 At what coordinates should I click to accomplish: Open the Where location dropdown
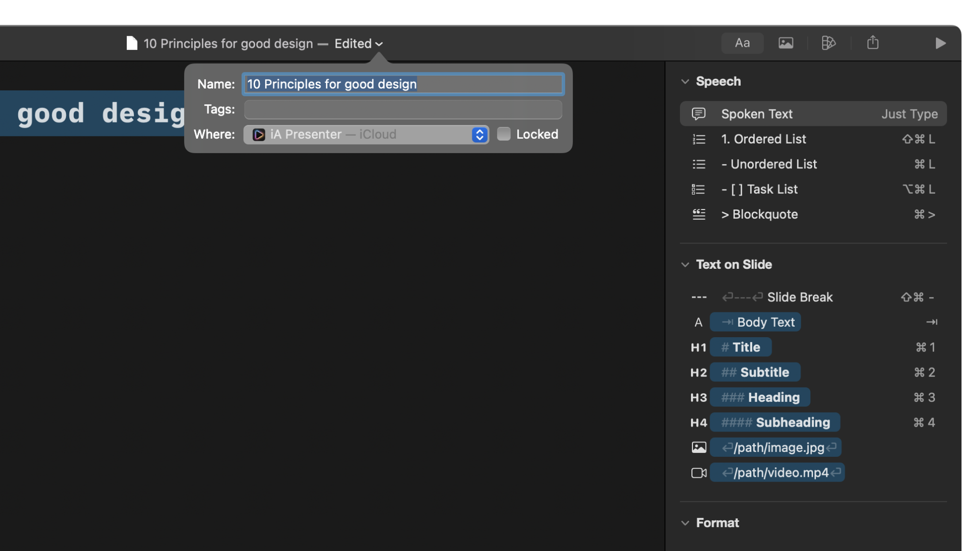(x=366, y=134)
